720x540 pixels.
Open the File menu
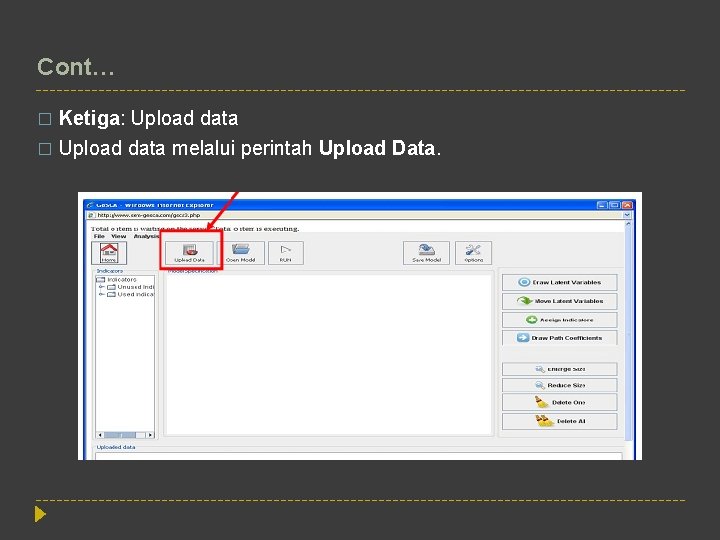click(x=99, y=236)
